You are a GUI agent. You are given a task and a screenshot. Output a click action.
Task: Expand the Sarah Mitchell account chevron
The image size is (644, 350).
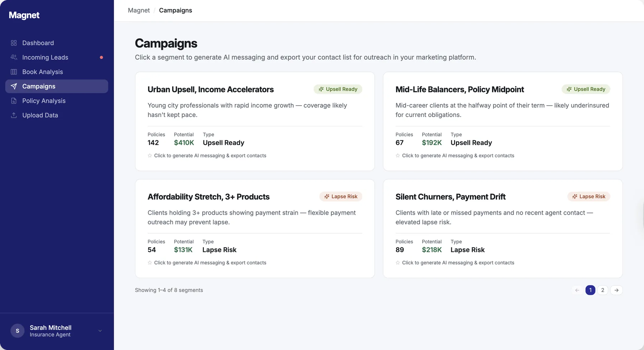tap(100, 331)
